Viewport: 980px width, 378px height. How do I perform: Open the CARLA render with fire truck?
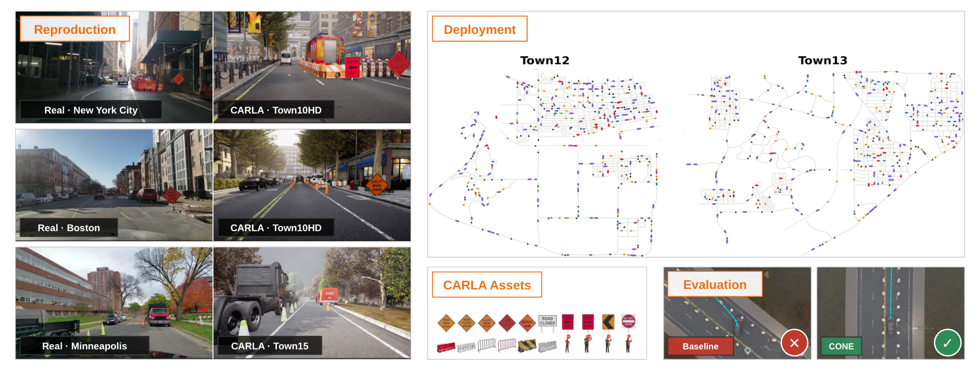coord(312,67)
